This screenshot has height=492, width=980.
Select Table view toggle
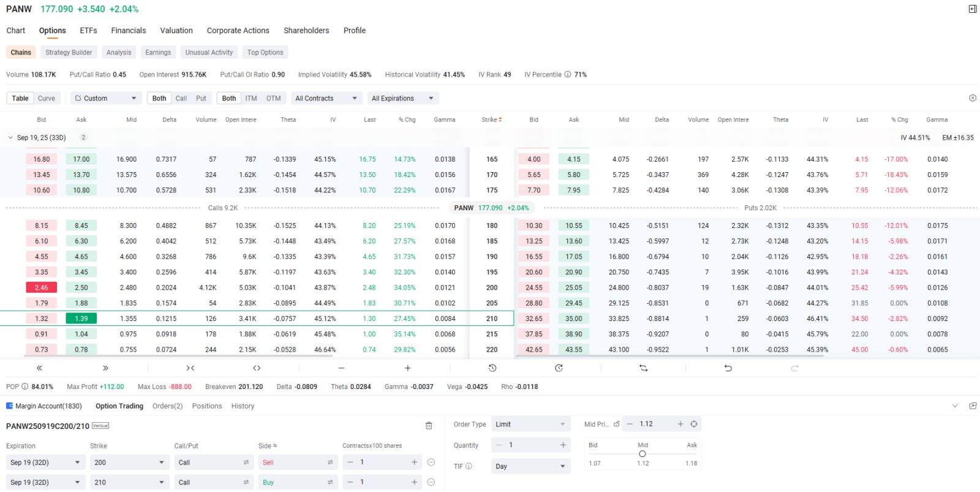coord(20,98)
